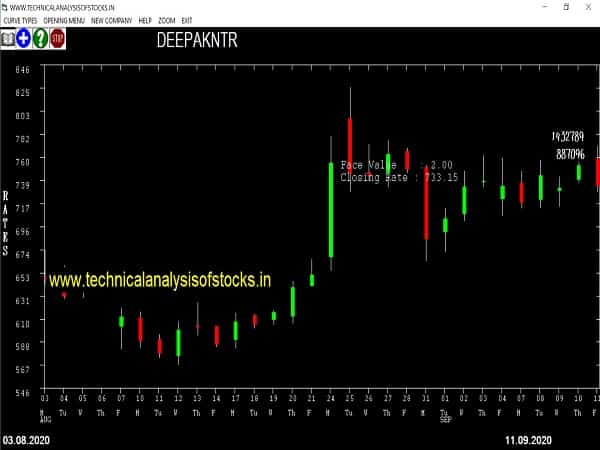Open the Opening Menu item
Image resolution: width=600 pixels, height=450 pixels.
tap(64, 20)
